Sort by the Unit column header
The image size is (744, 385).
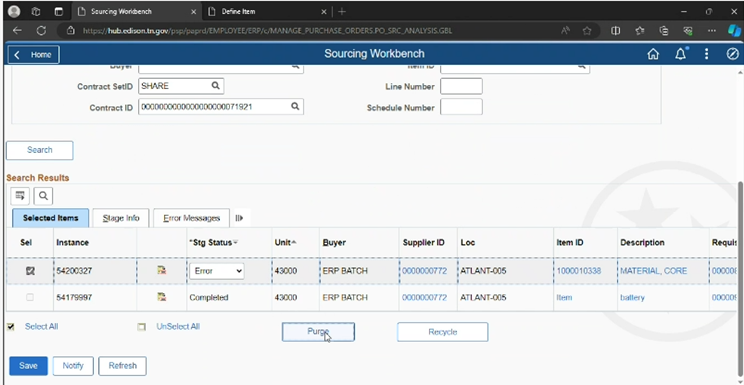(285, 242)
